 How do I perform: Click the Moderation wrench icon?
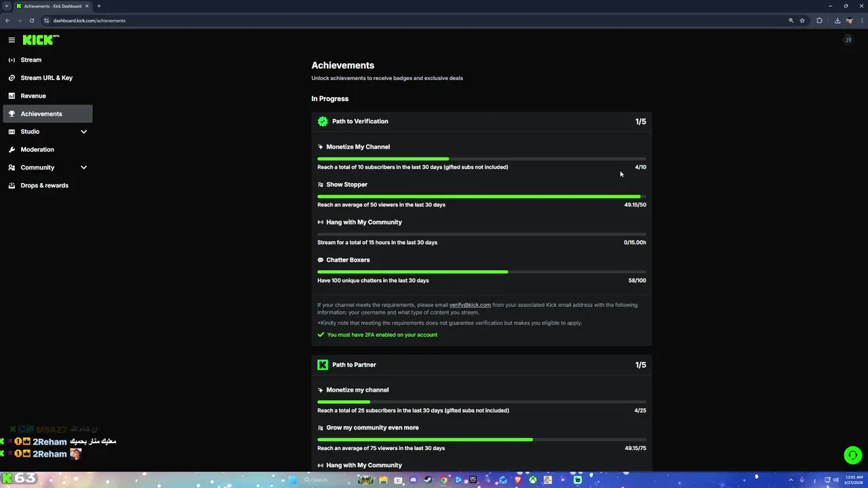point(12,149)
